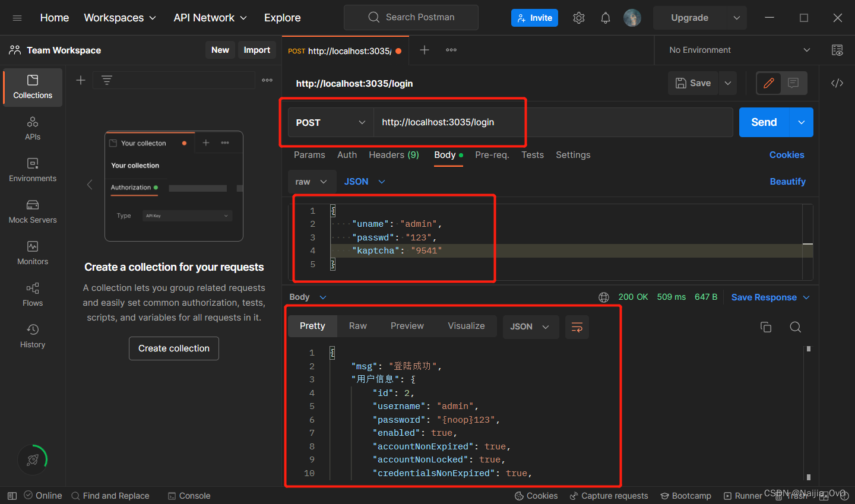Viewport: 855px width, 504px height.
Task: Open History in the sidebar
Action: tap(33, 337)
